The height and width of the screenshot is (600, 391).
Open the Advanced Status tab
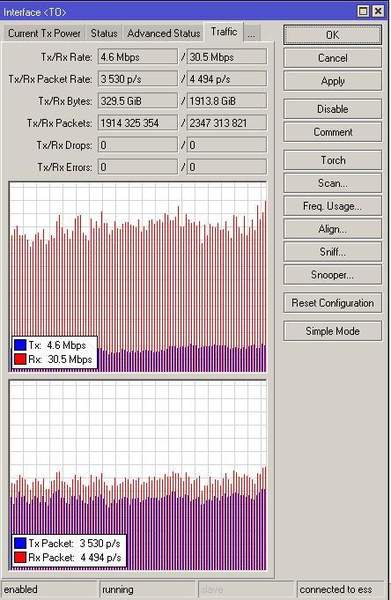click(163, 33)
